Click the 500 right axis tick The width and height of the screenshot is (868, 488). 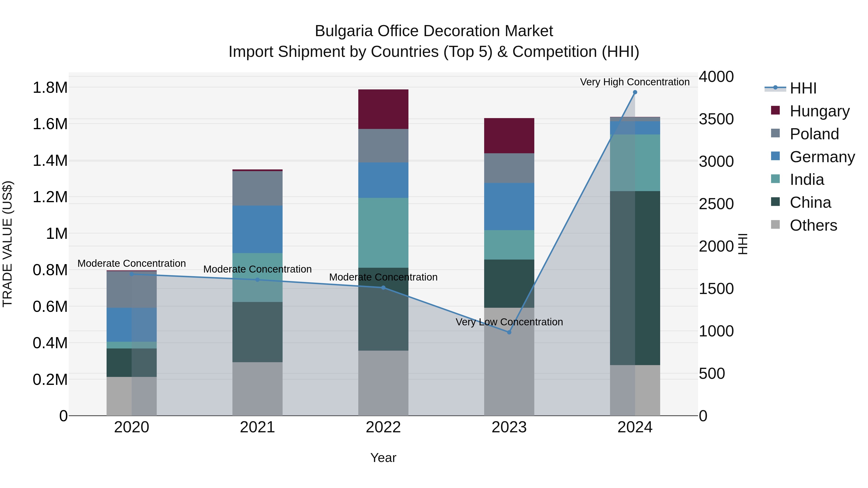(x=712, y=374)
